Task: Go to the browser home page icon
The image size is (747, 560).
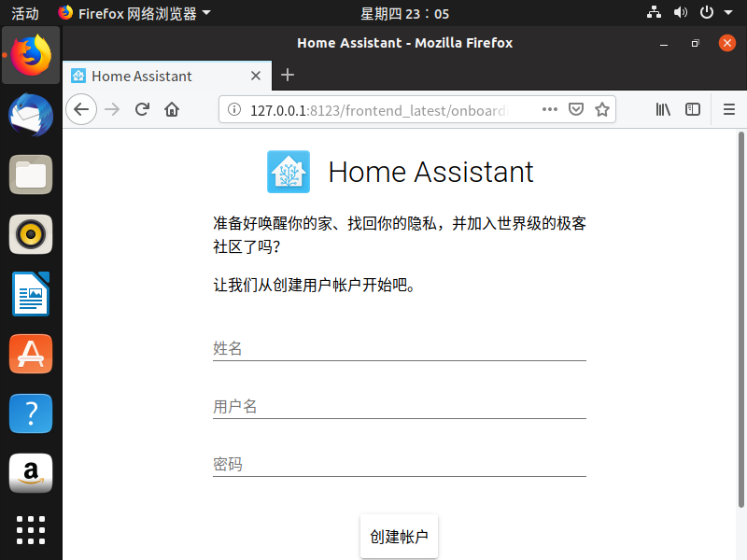Action: click(x=172, y=109)
